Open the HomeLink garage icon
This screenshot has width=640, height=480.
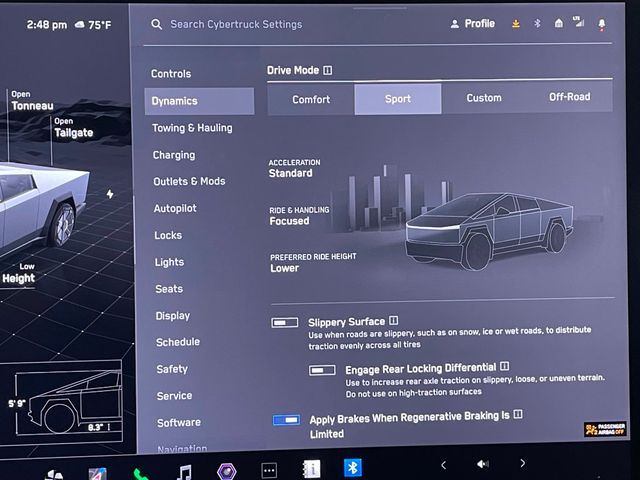click(x=559, y=23)
